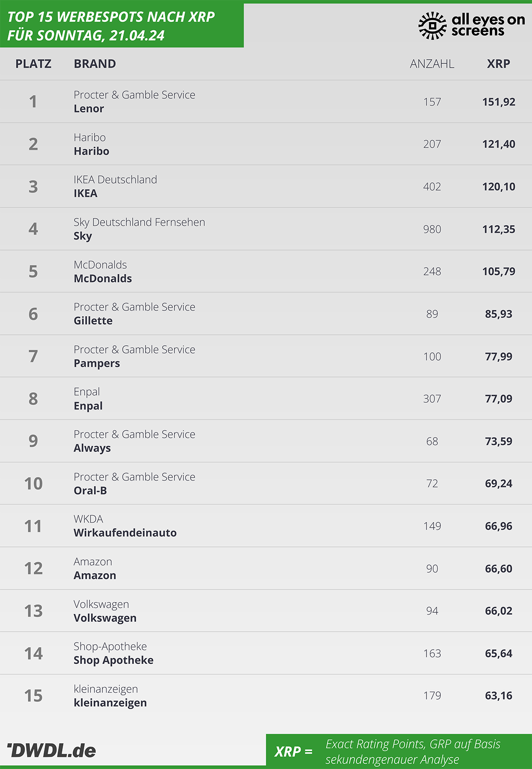Click the all eyes on screens eye logo

coord(432,26)
